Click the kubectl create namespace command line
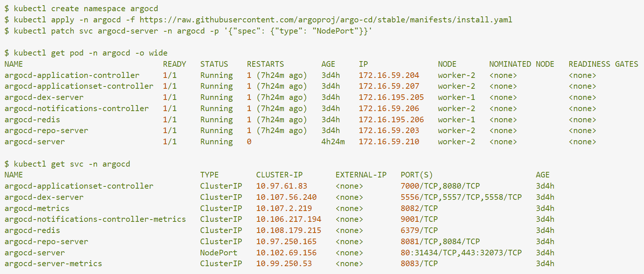 (x=81, y=9)
